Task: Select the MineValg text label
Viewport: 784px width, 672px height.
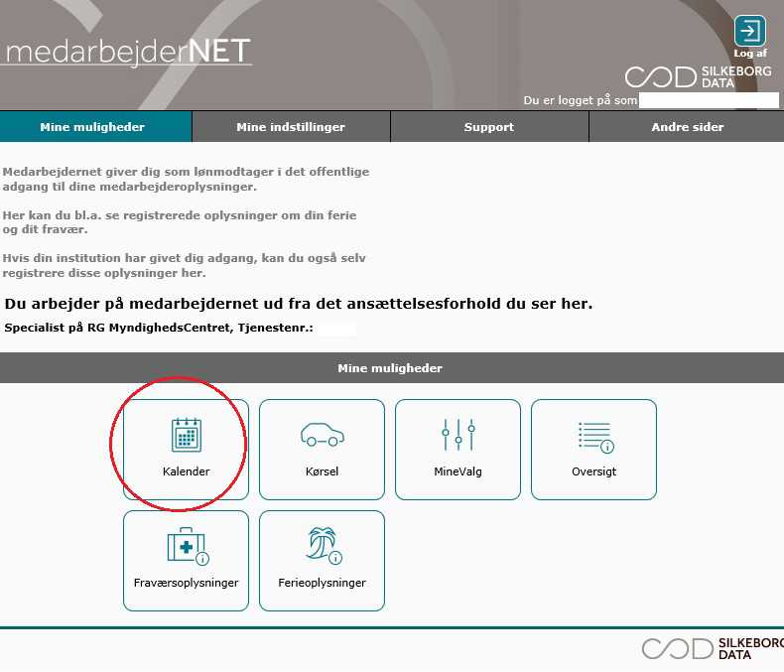Action: pos(457,471)
